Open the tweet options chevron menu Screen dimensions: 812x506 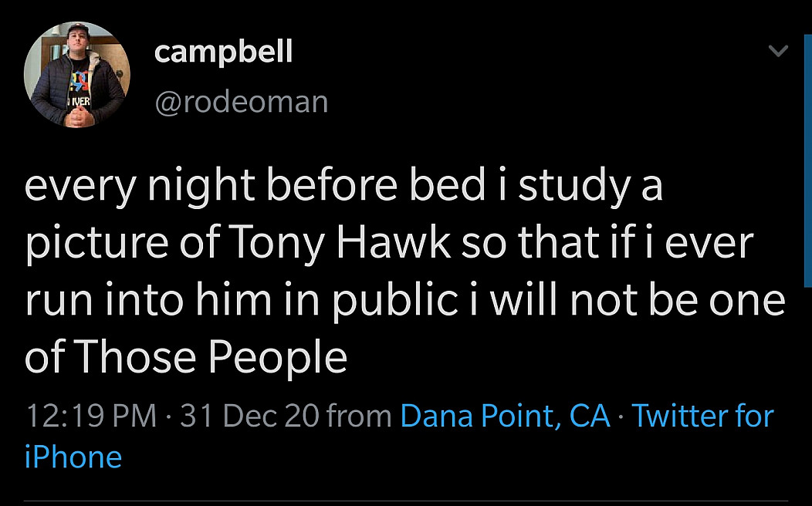click(779, 52)
